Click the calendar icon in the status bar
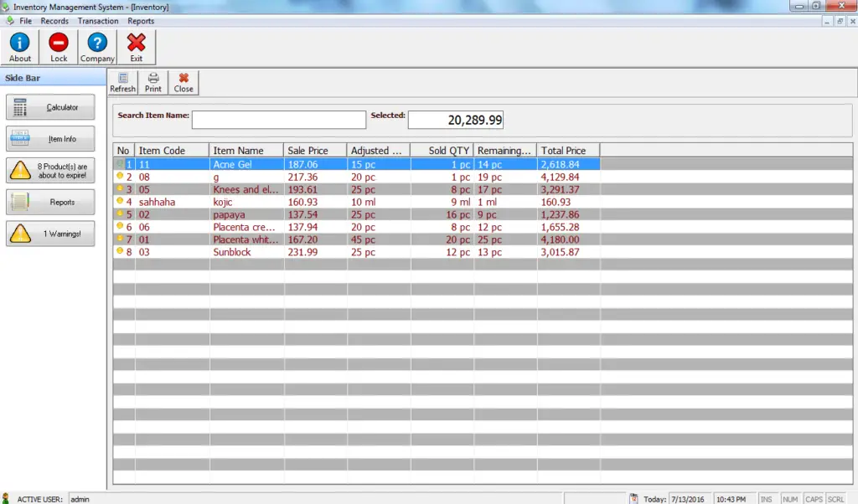 point(633,497)
